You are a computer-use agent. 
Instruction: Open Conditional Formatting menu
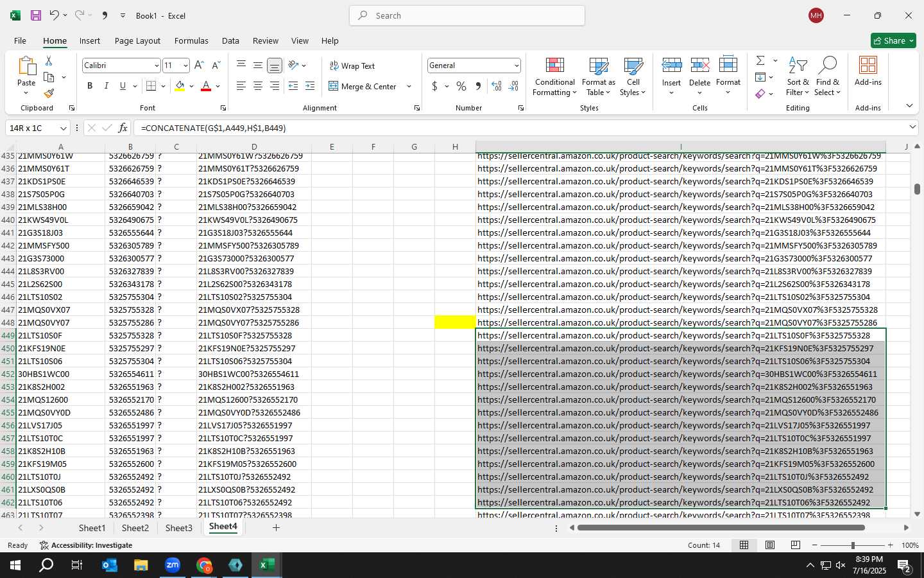tap(555, 76)
